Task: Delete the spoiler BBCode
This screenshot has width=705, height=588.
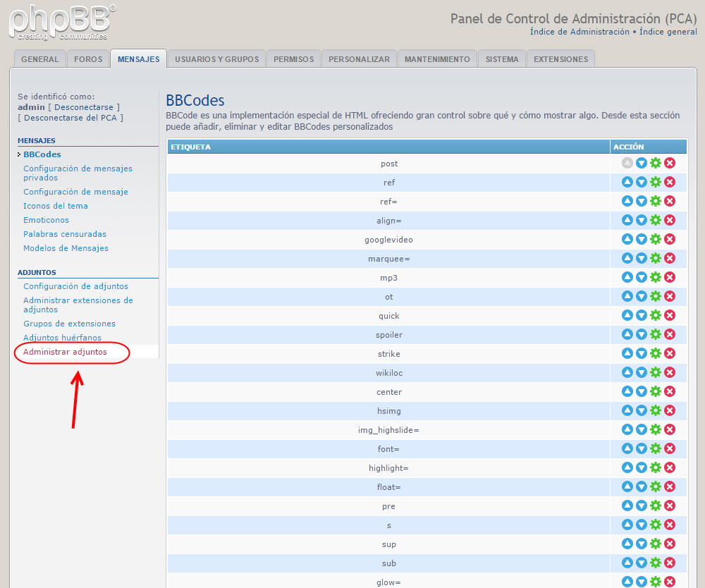Action: pos(670,334)
